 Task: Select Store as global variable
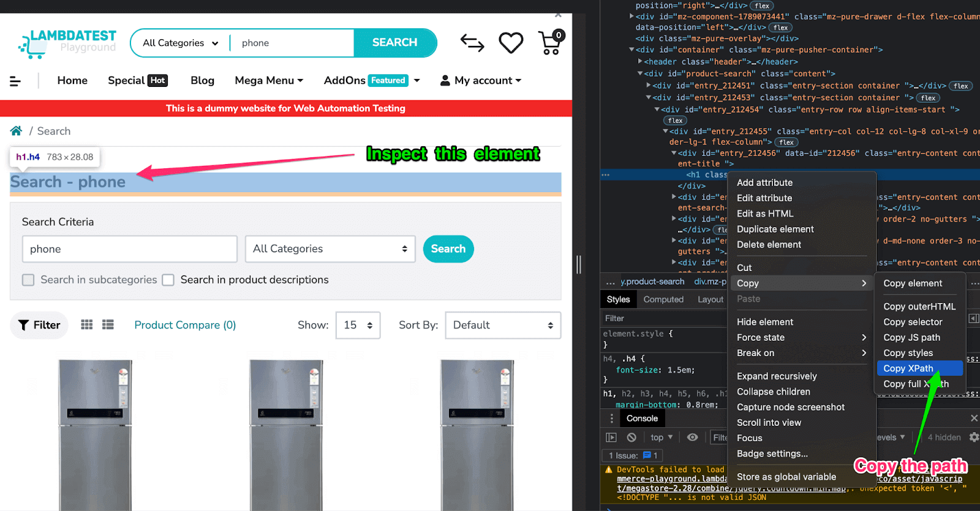802,477
